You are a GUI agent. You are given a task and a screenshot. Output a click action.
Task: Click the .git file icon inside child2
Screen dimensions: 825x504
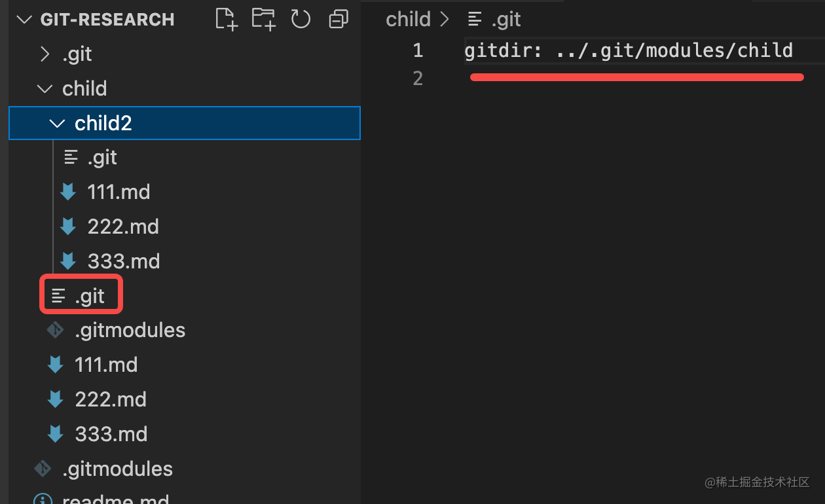pos(69,157)
